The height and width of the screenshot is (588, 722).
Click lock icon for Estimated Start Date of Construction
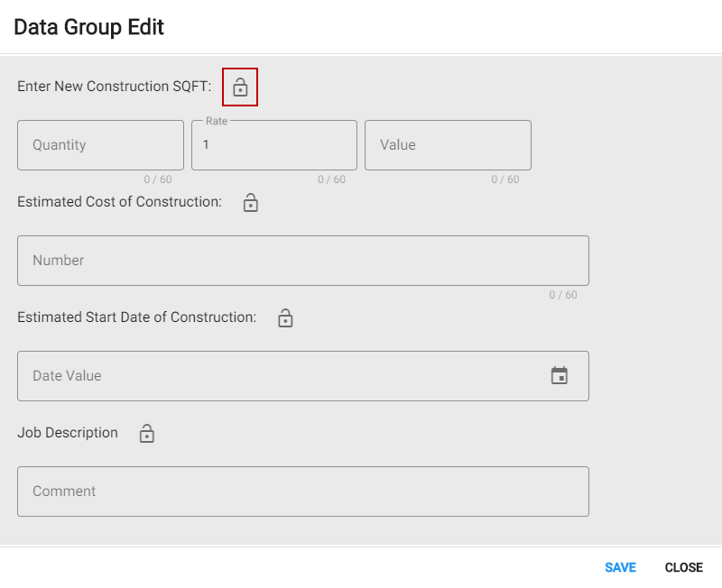pos(285,318)
